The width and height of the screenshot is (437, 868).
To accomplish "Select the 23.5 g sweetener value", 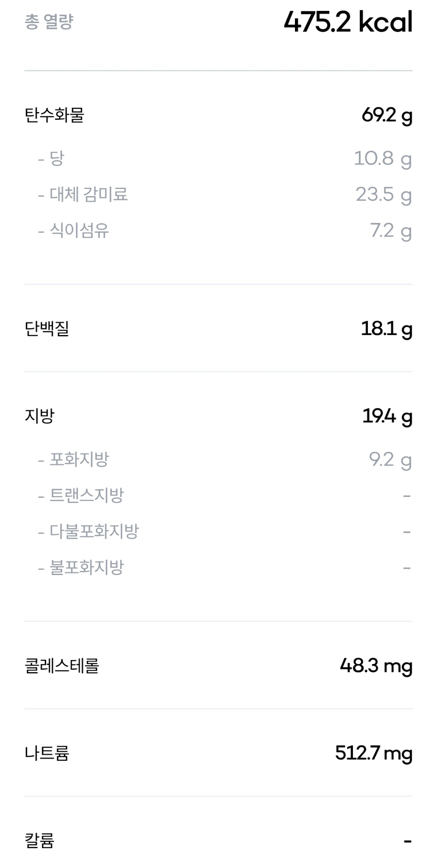I will (x=383, y=195).
